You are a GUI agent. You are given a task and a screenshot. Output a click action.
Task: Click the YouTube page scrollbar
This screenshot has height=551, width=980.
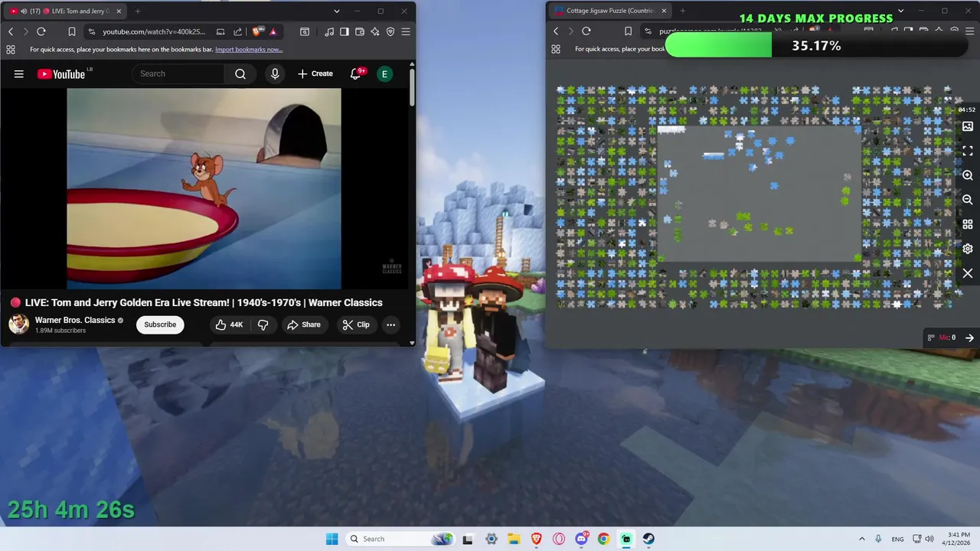412,88
